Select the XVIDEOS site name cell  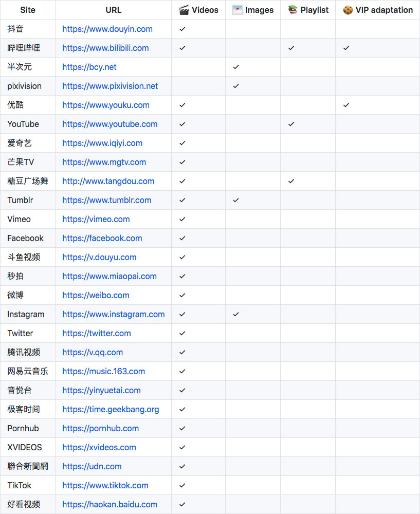point(28,447)
